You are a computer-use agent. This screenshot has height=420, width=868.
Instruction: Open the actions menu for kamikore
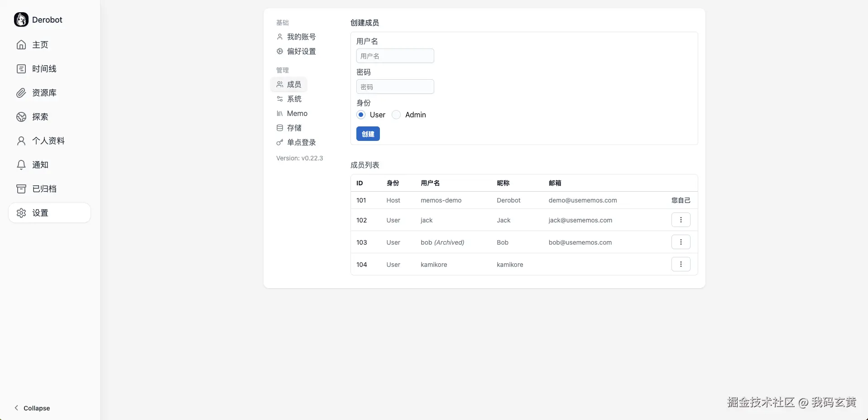(681, 264)
